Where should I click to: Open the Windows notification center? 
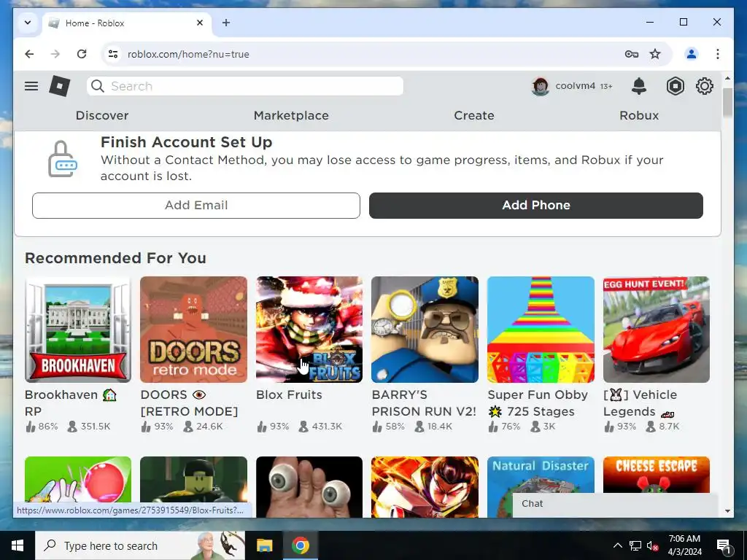click(x=724, y=545)
